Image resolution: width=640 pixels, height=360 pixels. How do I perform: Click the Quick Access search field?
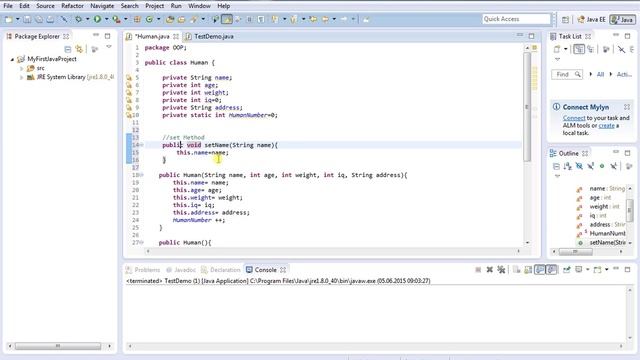(x=516, y=19)
